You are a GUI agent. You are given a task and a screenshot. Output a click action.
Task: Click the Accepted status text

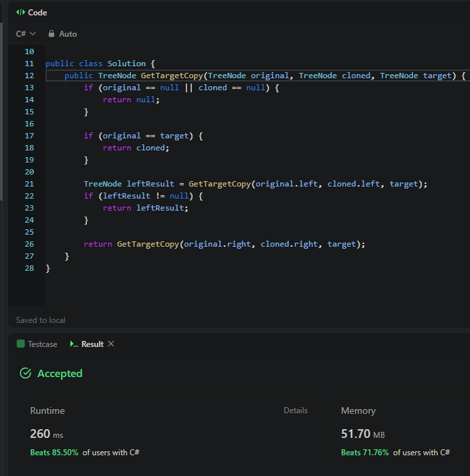[x=60, y=373]
